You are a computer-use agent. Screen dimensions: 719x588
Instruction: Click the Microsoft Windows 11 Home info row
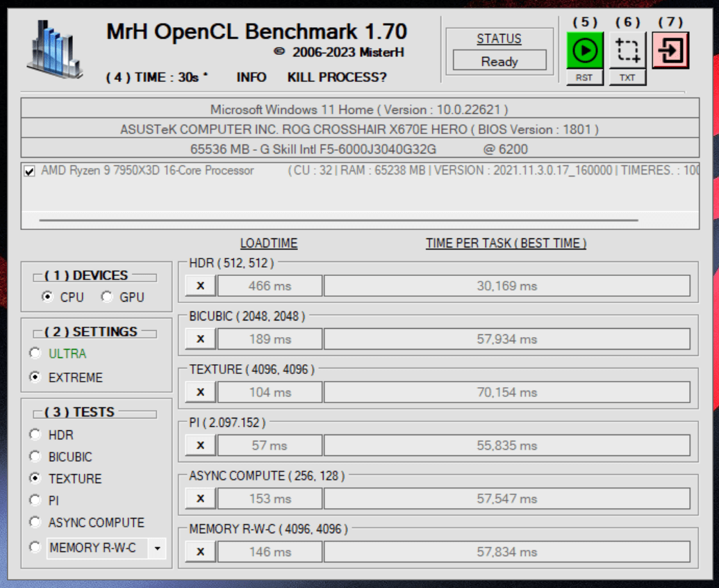(x=360, y=109)
